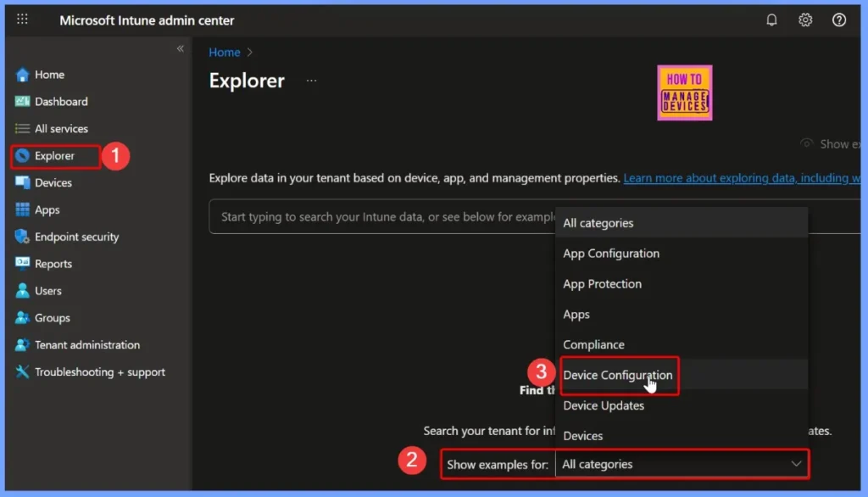Choose Devices in the category dropdown list
Screen dimensions: 868x497
point(682,436)
